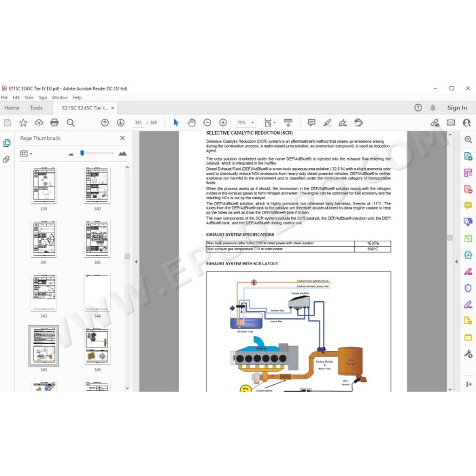Select page 339 thumbnail

click(44, 185)
